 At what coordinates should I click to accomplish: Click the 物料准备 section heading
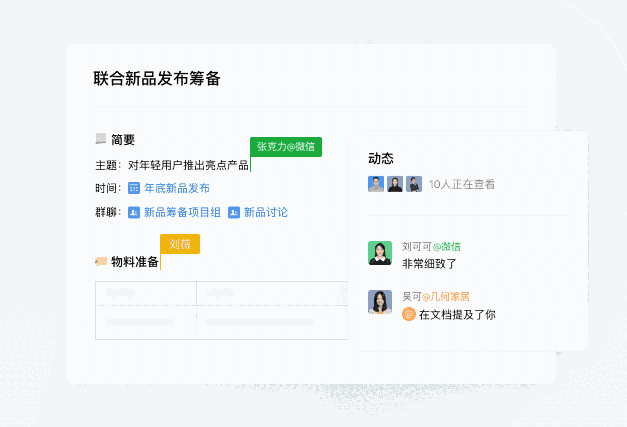click(135, 262)
